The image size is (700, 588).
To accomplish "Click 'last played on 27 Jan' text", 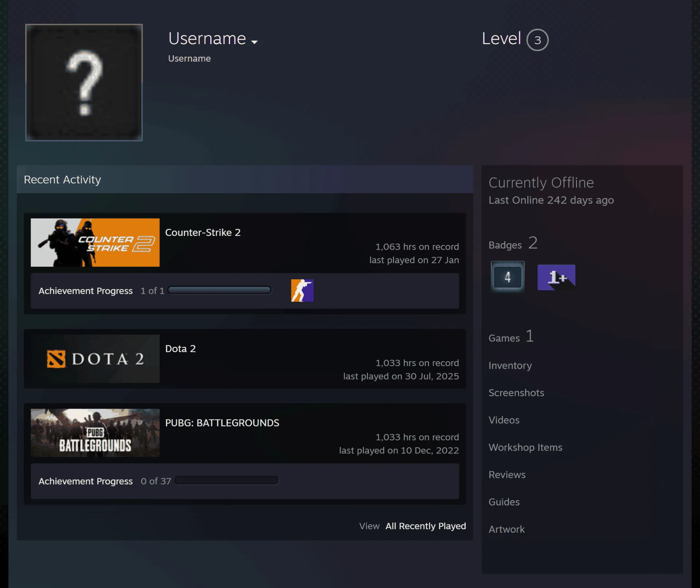I will 414,260.
